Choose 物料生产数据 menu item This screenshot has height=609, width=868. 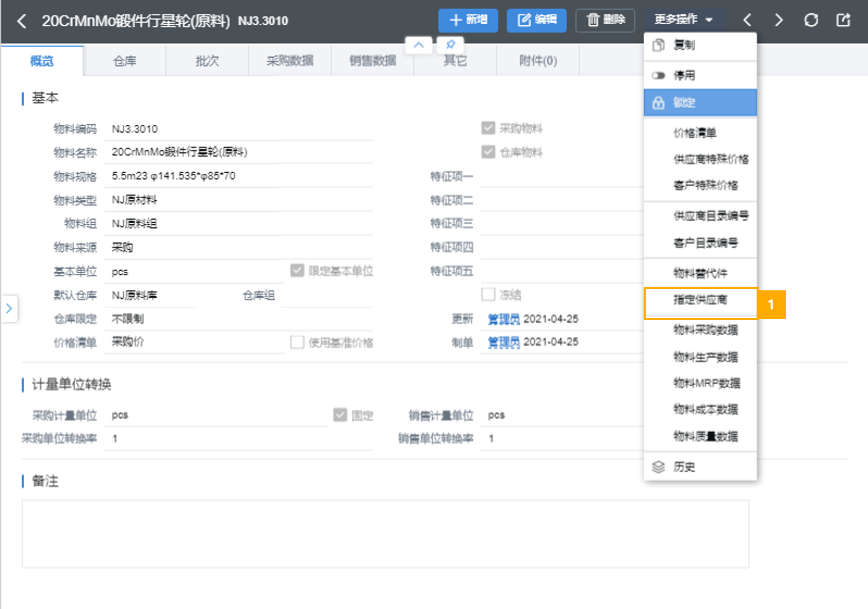tap(700, 357)
